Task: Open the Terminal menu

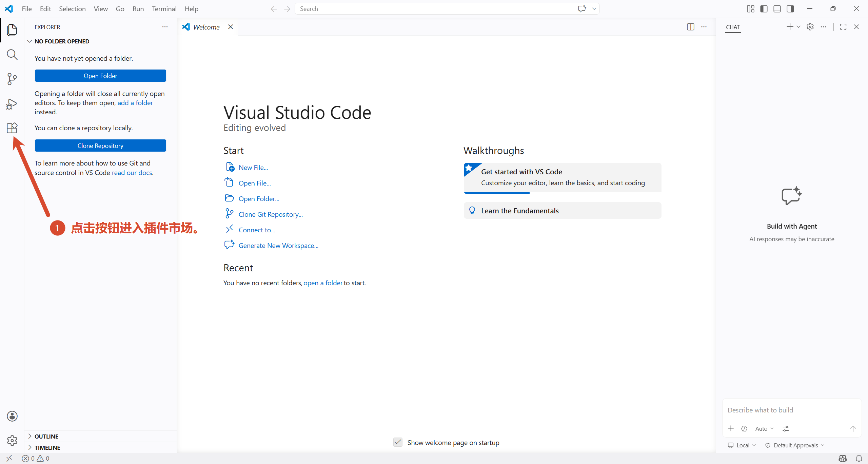Action: click(164, 9)
